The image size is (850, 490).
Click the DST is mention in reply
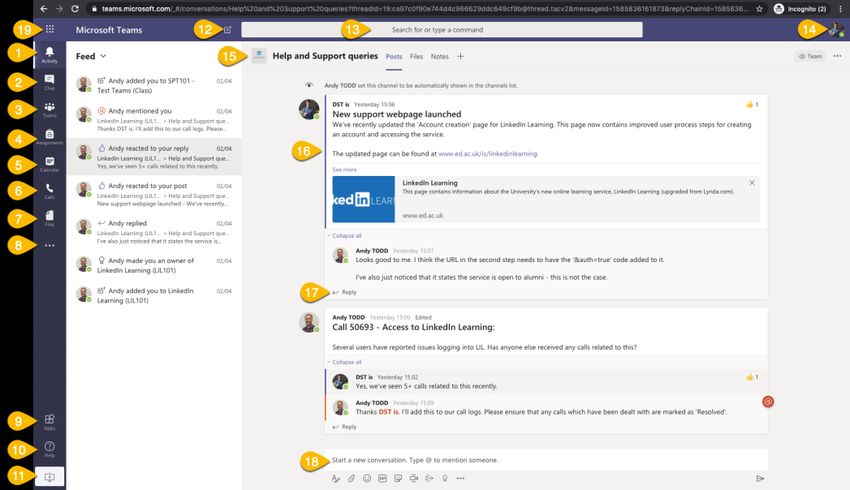(x=389, y=412)
